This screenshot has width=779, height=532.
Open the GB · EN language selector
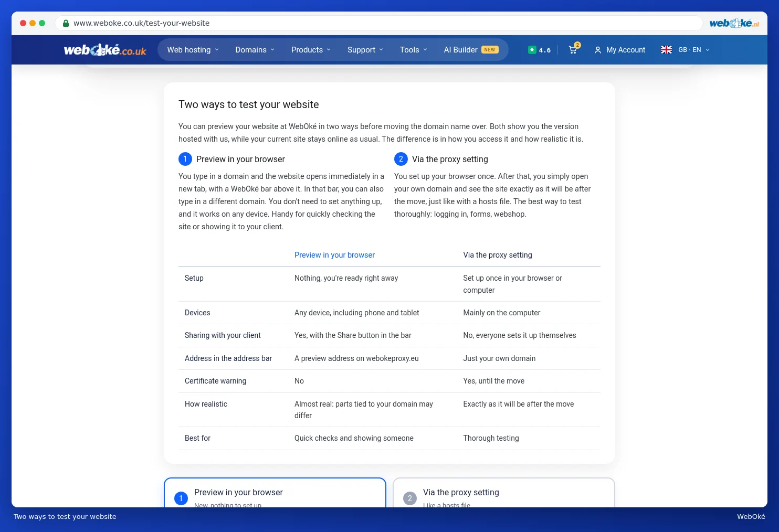tap(685, 50)
